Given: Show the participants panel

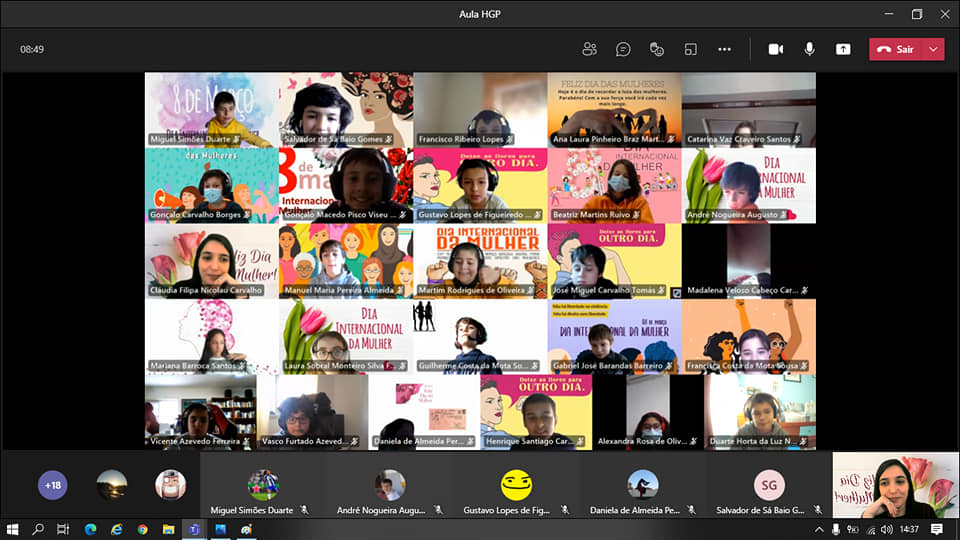Looking at the screenshot, I should tap(590, 49).
